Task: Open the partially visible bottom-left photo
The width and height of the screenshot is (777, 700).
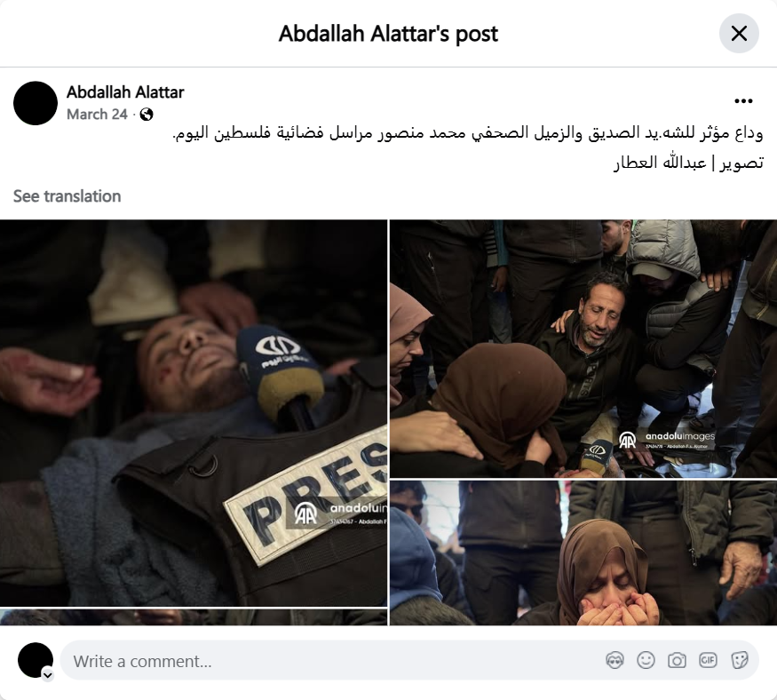Action: [x=194, y=617]
